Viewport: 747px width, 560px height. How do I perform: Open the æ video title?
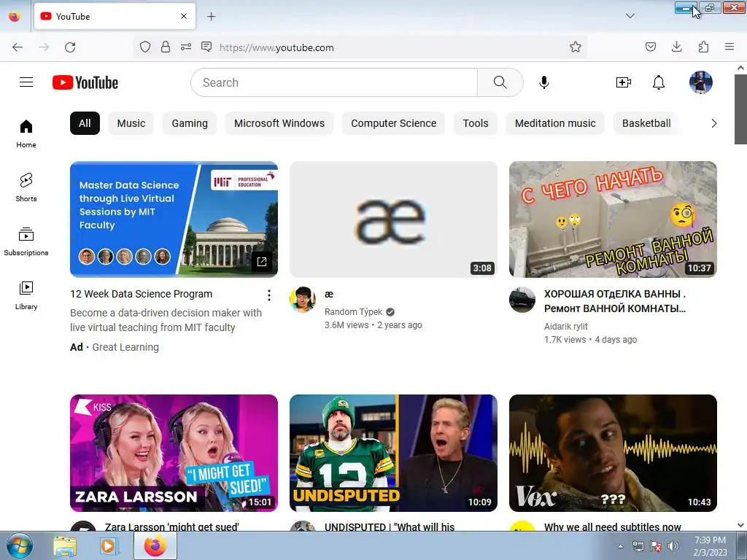coord(329,295)
